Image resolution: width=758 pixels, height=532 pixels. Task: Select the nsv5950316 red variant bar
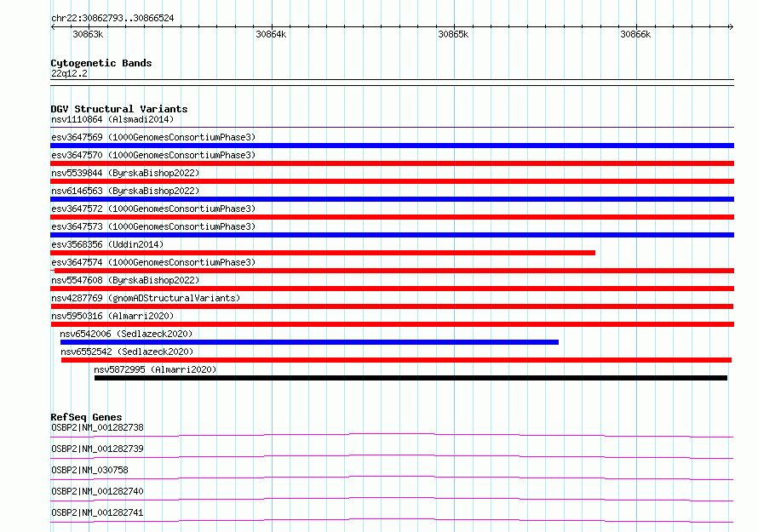[x=392, y=324]
